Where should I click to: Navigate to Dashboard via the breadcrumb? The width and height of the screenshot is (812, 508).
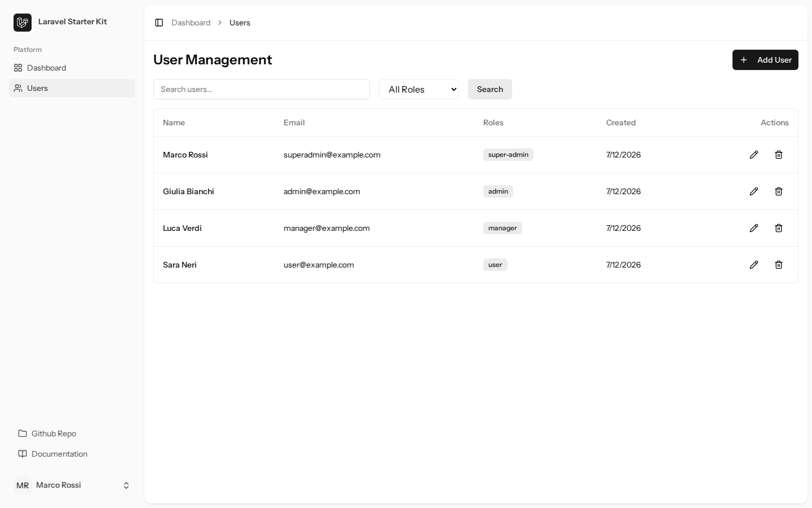tap(191, 23)
